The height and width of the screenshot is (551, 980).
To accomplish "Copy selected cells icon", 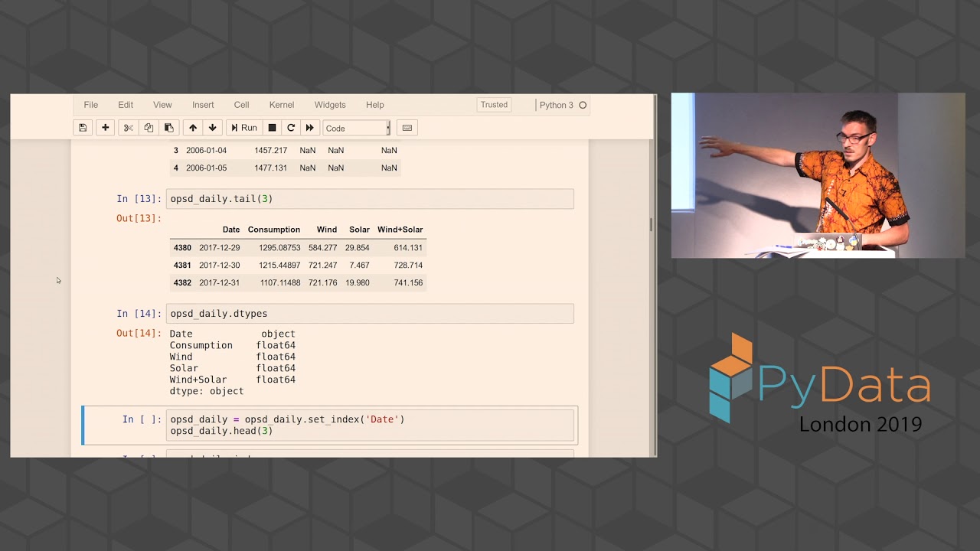I will pyautogui.click(x=149, y=128).
